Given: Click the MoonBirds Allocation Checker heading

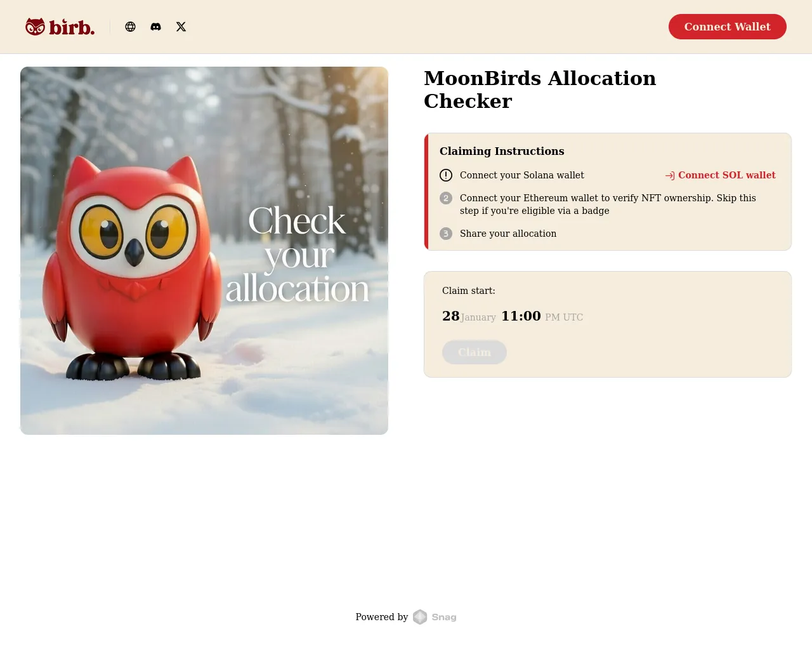Looking at the screenshot, I should point(540,90).
